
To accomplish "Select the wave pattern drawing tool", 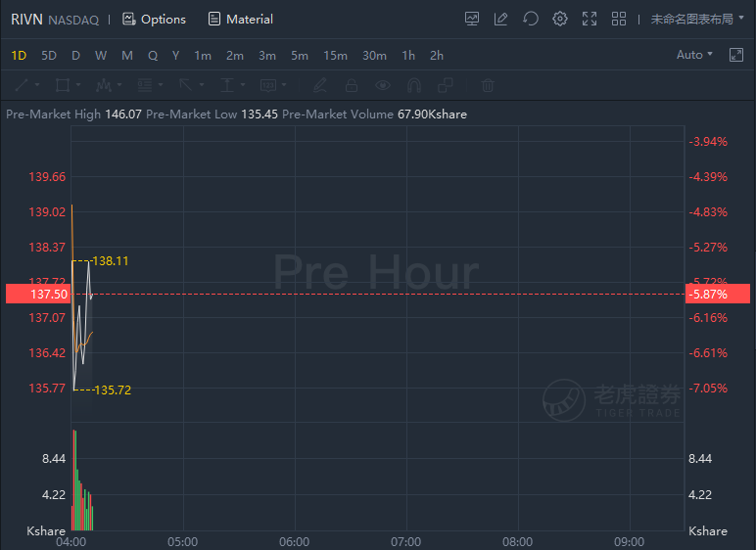I will click(x=104, y=85).
